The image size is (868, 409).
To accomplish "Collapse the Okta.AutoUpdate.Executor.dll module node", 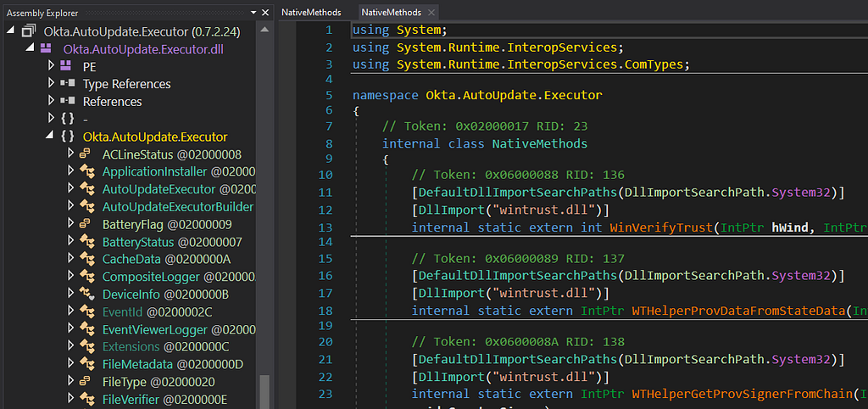I will pyautogui.click(x=31, y=48).
